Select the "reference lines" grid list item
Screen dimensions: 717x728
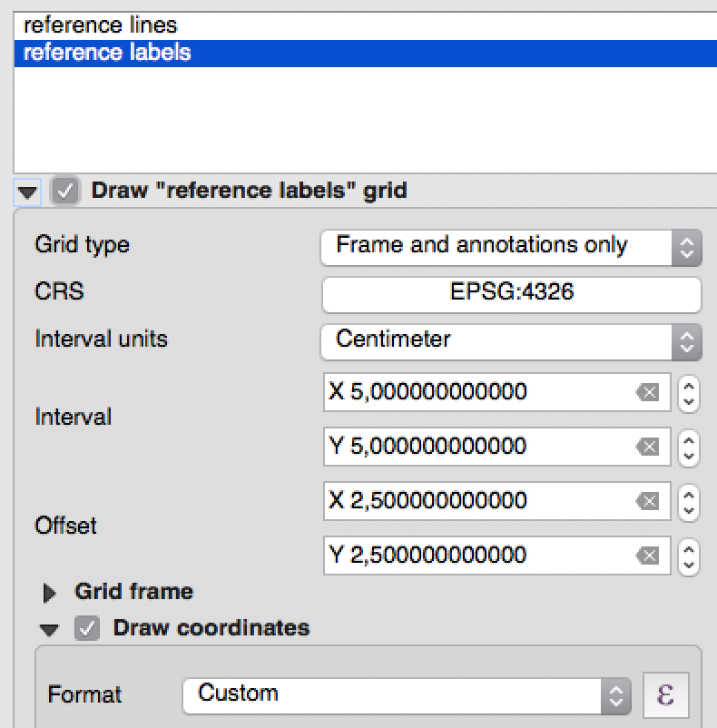(100, 26)
